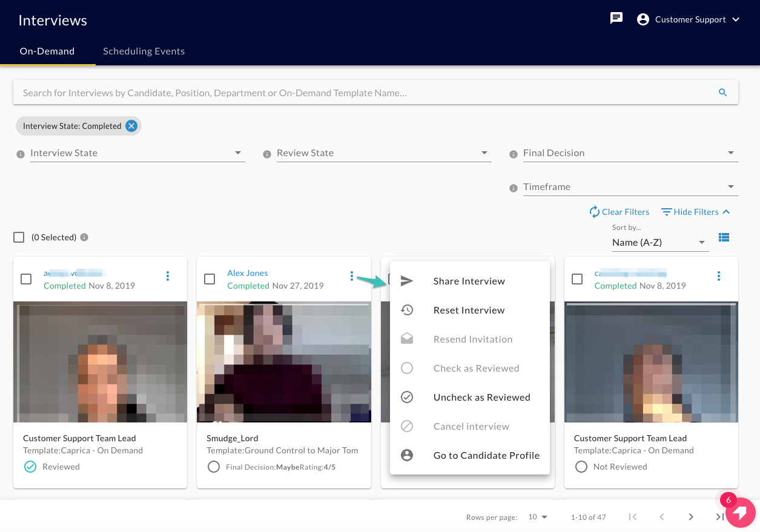Select Uncheck as Reviewed menu item
This screenshot has width=760, height=532.
[x=470, y=397]
